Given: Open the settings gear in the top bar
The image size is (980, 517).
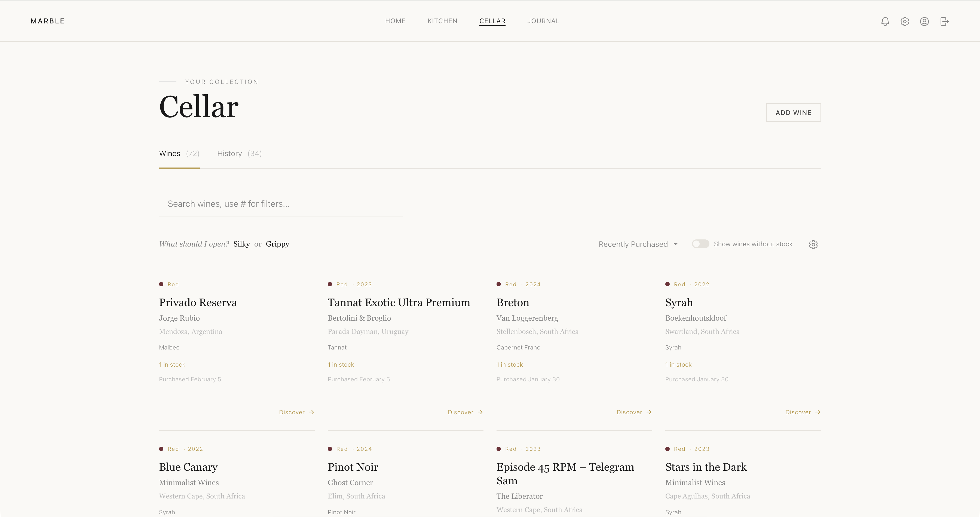Looking at the screenshot, I should [905, 21].
